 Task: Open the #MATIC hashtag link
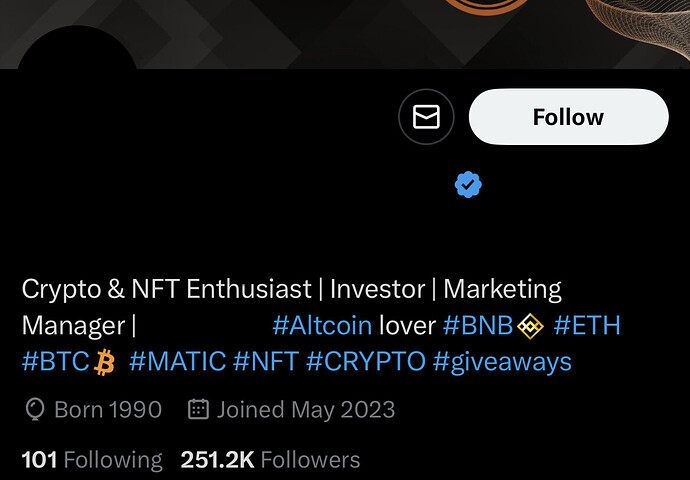tap(178, 362)
